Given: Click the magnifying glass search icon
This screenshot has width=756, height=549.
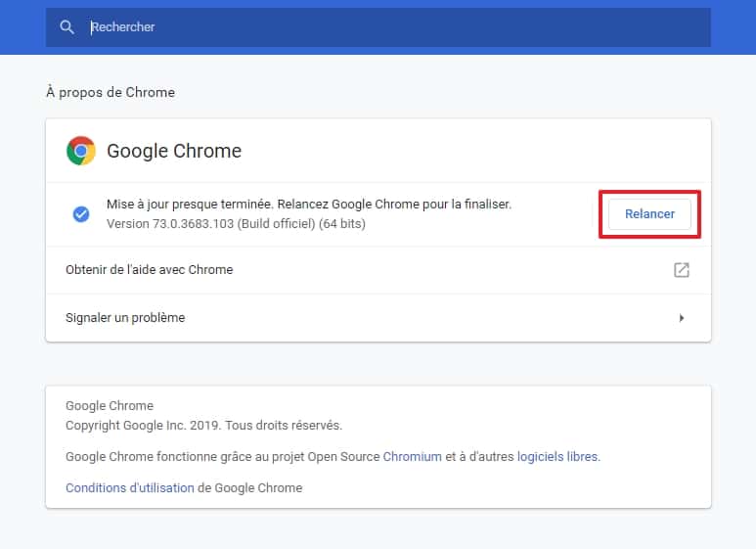Looking at the screenshot, I should click(x=67, y=27).
